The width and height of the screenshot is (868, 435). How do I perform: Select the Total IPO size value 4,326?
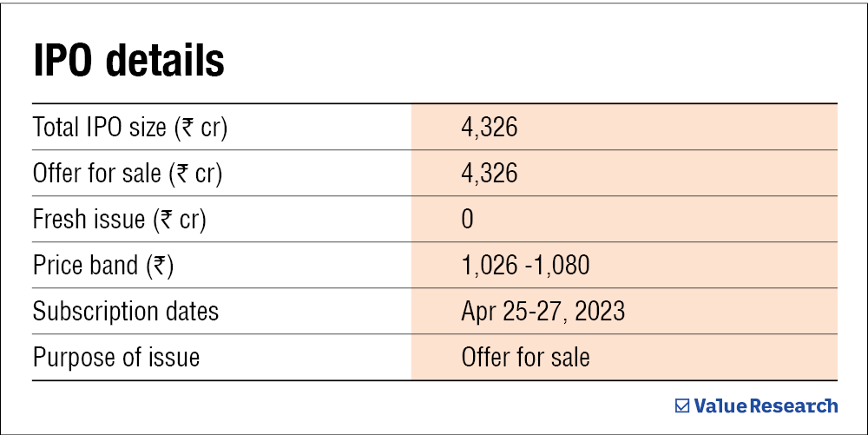pos(489,128)
